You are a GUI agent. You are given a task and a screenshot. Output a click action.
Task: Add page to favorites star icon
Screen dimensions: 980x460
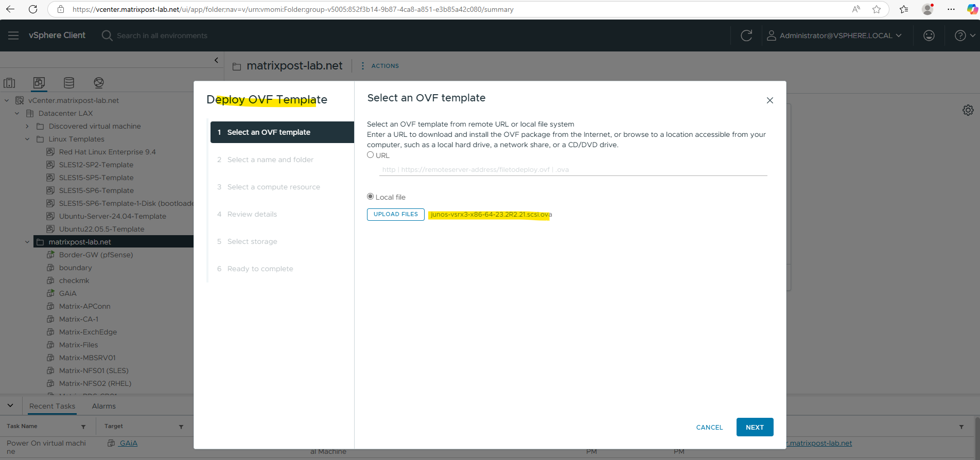(x=877, y=9)
